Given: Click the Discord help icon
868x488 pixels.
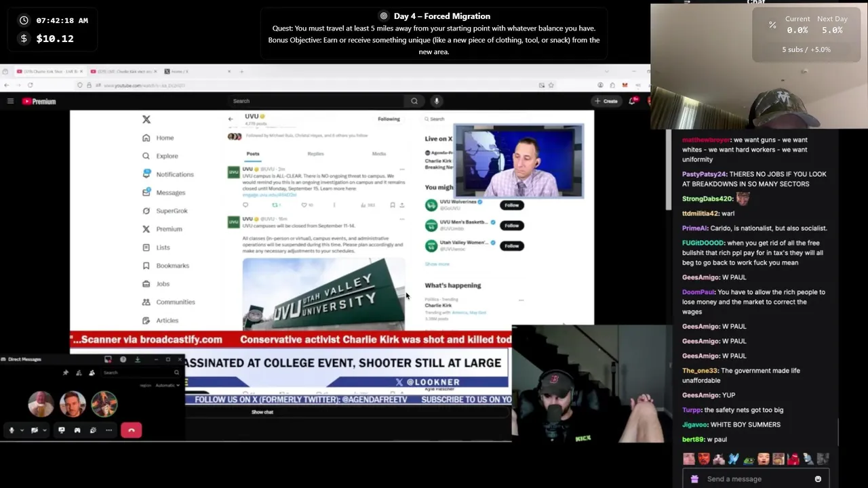Looking at the screenshot, I should 123,359.
